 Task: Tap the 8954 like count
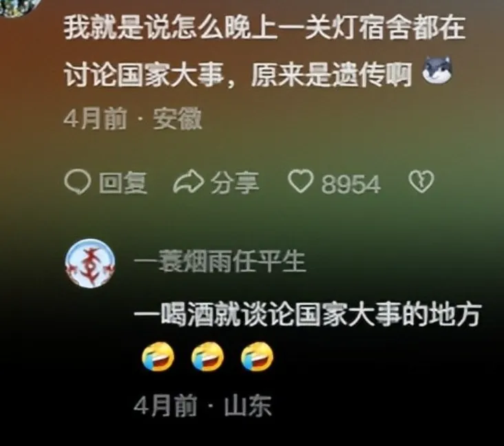[x=350, y=184]
